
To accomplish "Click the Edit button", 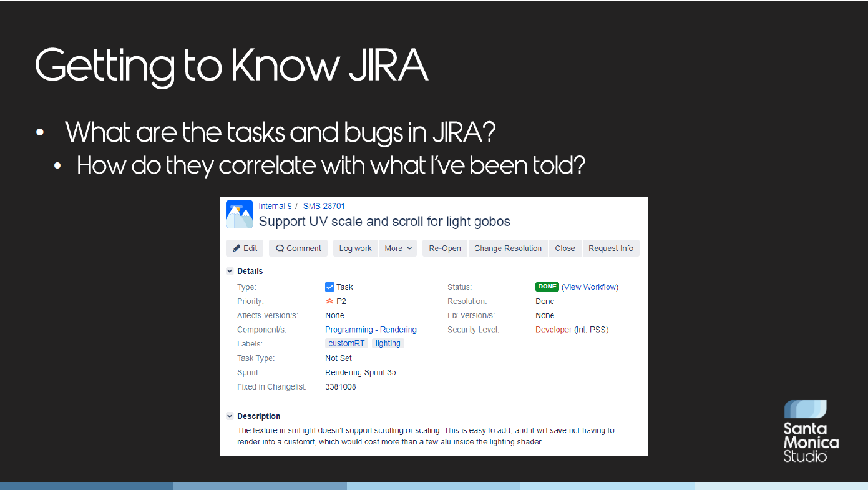I will tap(245, 248).
